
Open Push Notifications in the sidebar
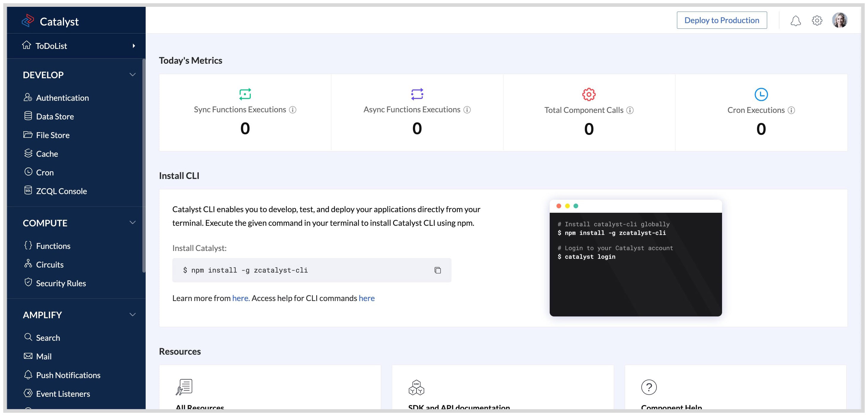[x=68, y=375]
